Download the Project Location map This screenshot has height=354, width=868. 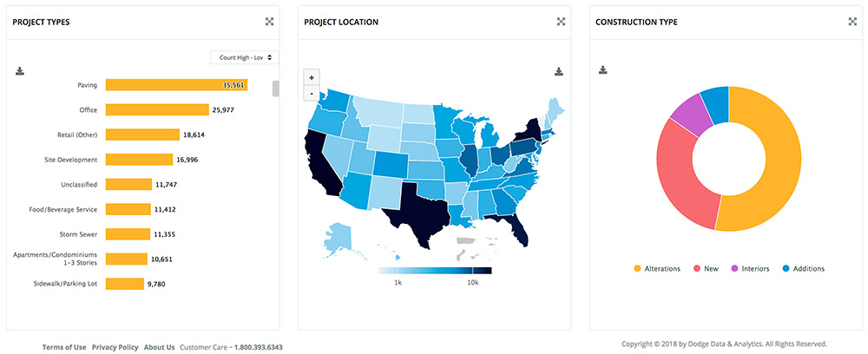pos(560,71)
